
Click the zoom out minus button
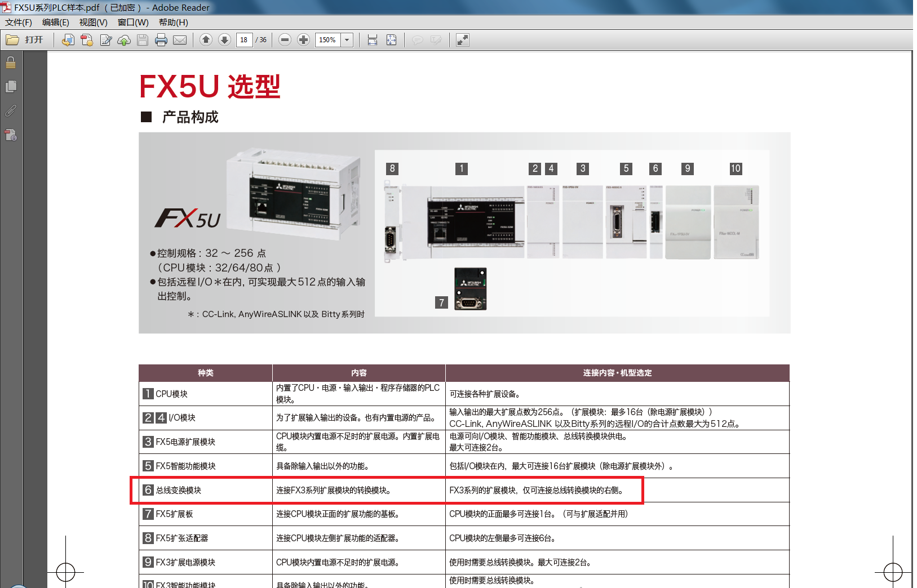(x=285, y=40)
